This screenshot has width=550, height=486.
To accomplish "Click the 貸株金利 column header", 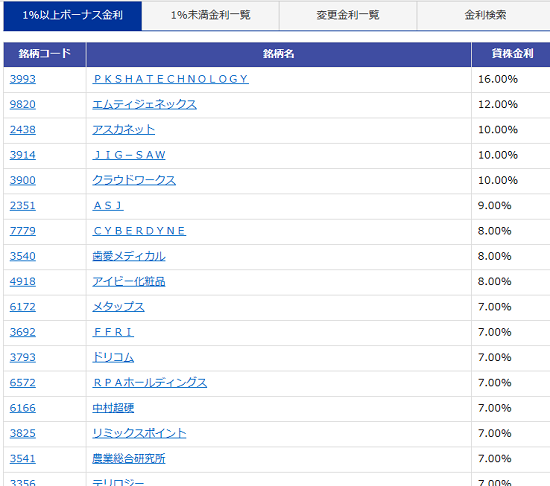I will [x=512, y=54].
